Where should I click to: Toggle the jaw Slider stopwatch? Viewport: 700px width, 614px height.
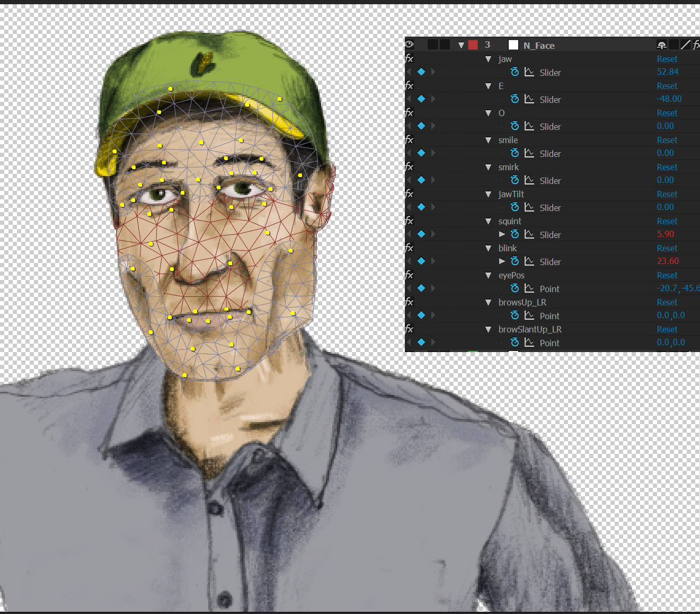(x=515, y=72)
